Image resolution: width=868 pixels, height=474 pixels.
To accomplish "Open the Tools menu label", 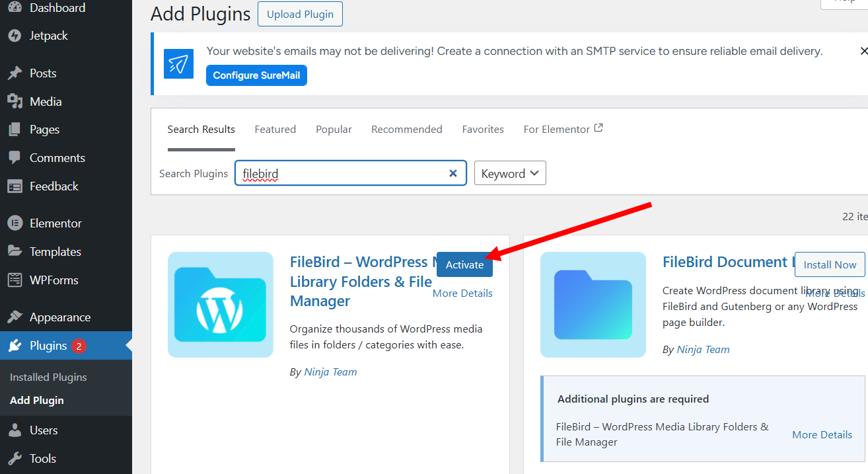I will click(x=43, y=459).
